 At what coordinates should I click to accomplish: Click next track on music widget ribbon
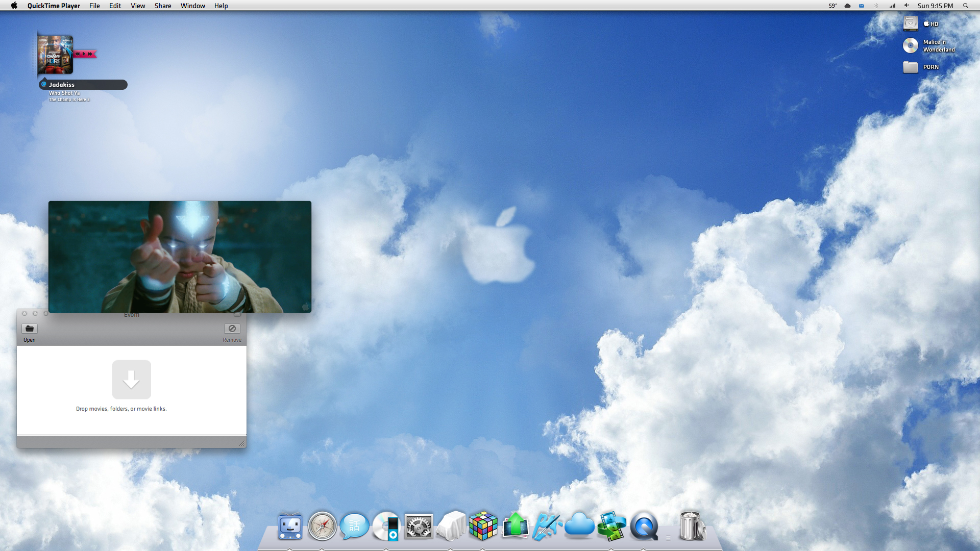tap(90, 54)
